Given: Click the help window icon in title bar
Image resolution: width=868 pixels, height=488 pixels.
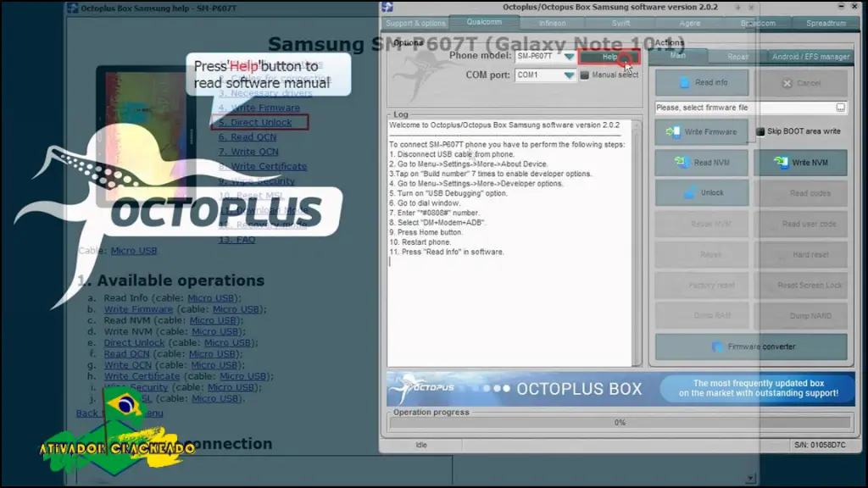Looking at the screenshot, I should tap(73, 8).
